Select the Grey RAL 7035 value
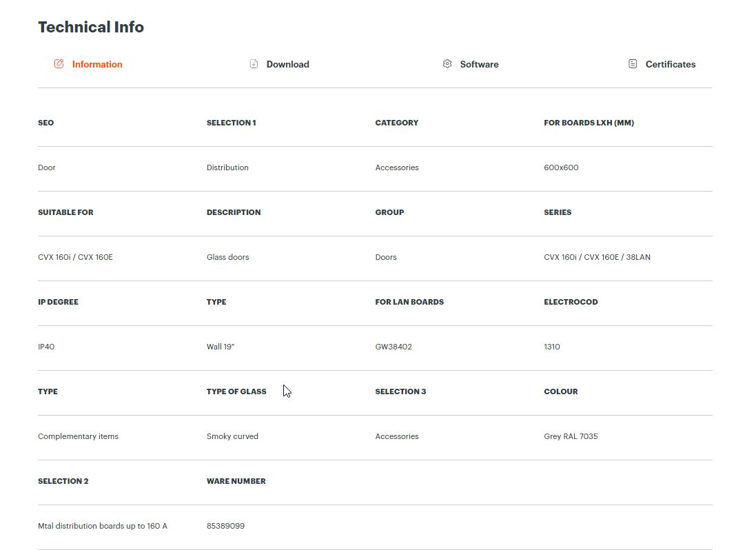 pyautogui.click(x=571, y=436)
